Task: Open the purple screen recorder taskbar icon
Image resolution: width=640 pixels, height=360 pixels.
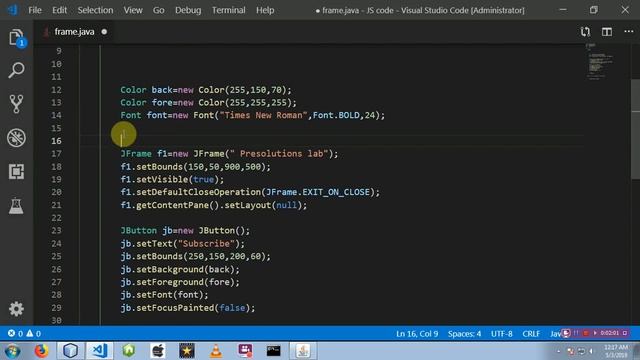Action: (x=245, y=351)
